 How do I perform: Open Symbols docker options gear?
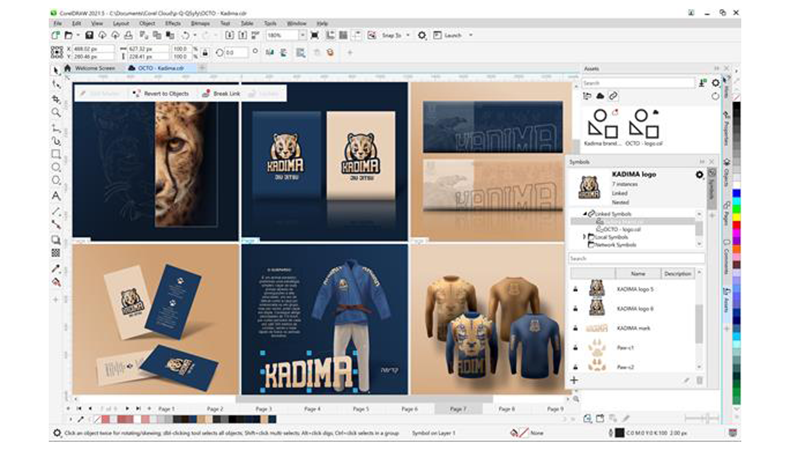(x=699, y=175)
